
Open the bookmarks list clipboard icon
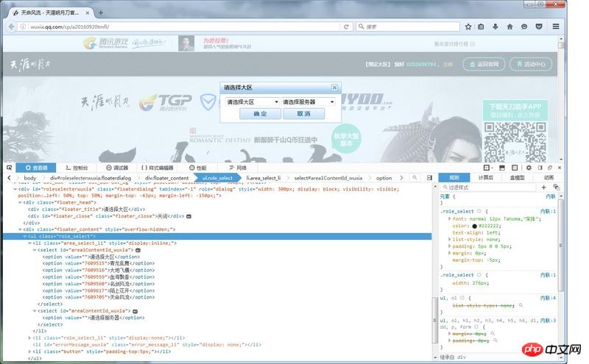pos(481,26)
